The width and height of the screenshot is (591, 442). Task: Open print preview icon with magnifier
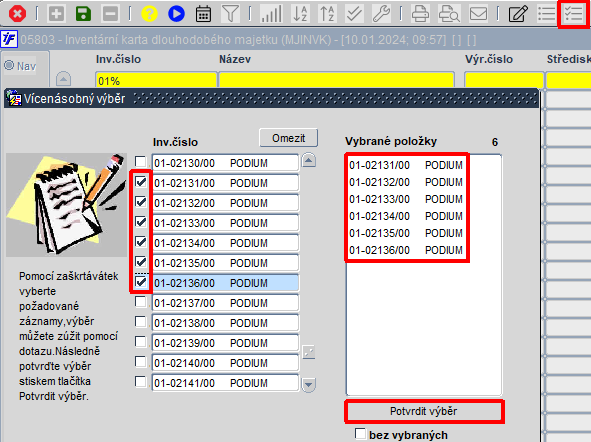449,14
